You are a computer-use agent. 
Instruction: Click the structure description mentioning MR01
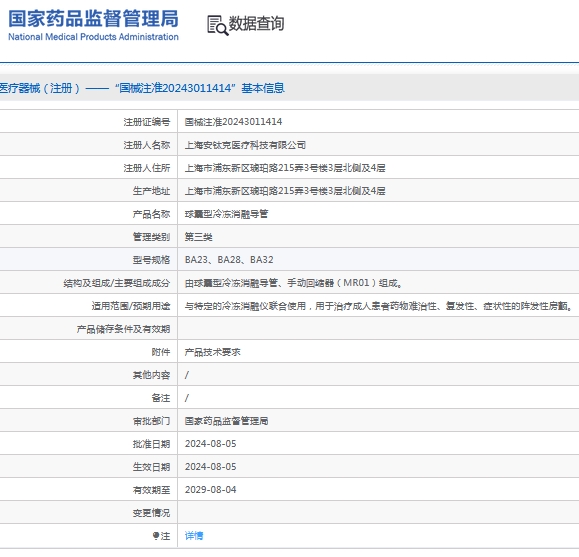294,283
